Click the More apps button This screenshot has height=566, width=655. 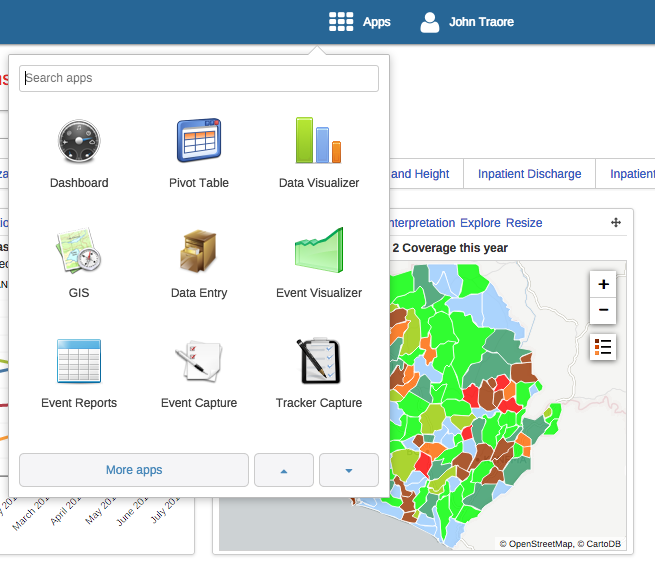click(134, 470)
